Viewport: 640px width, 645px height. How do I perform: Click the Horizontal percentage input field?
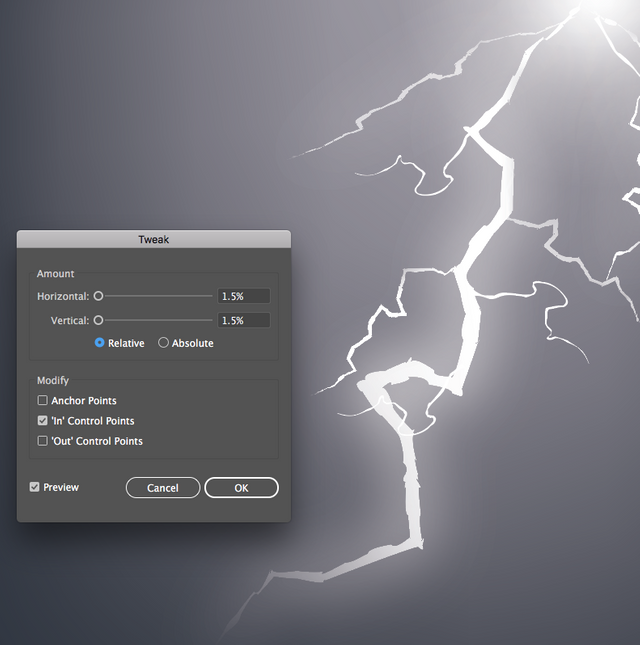[244, 296]
